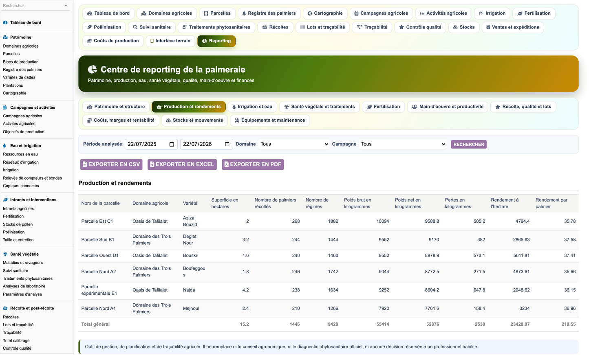This screenshot has width=589, height=364.
Task: Click the Parcelles icon in top navigation
Action: click(206, 13)
